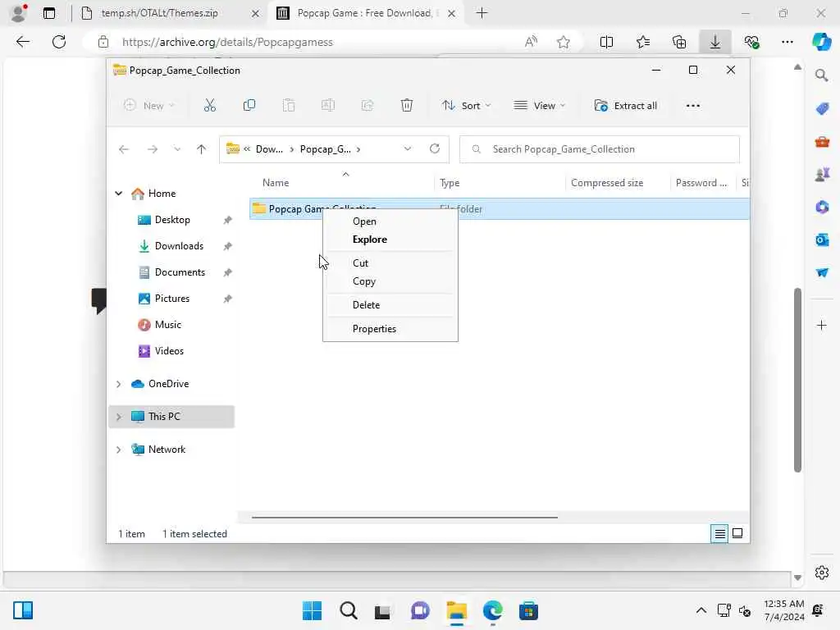Open the See more ellipsis in Explorer toolbar

692,106
